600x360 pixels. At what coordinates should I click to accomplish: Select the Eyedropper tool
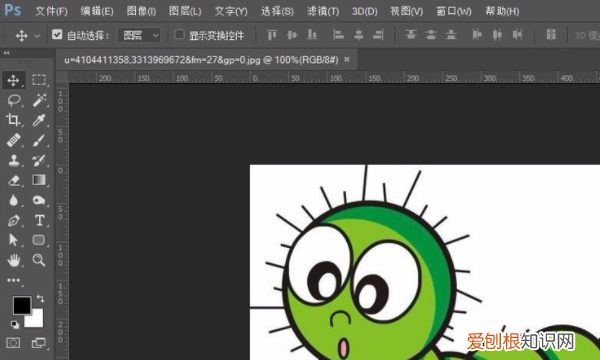tap(39, 120)
